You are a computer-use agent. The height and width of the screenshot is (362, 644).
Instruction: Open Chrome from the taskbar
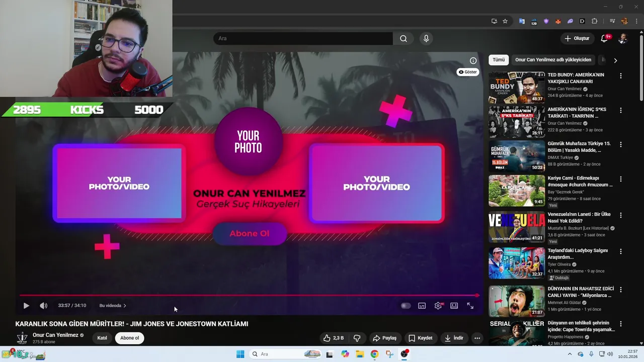coord(374,354)
